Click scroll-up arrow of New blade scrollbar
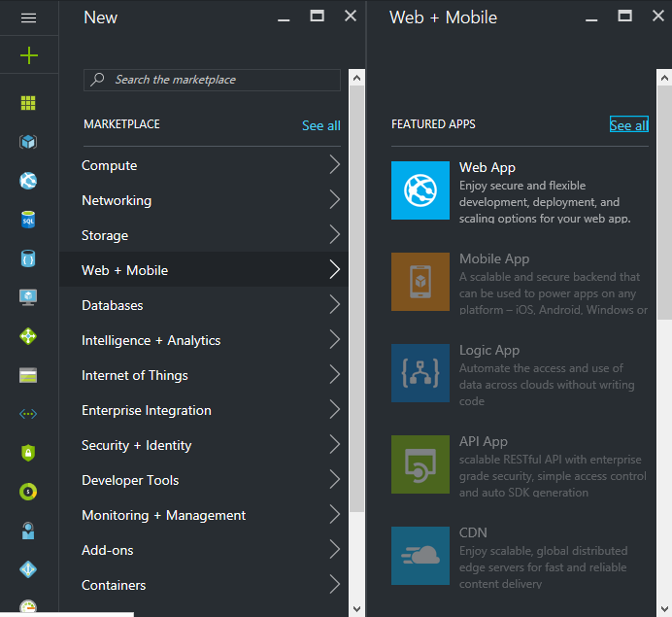Screen dimensions: 672x617 coord(356,78)
